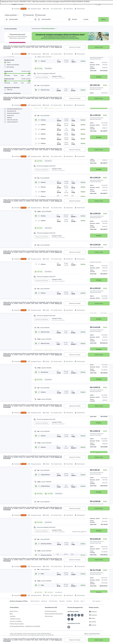The height and width of the screenshot is (644, 113).
Task: Click the swap origin and destination arrows icon
Action: click(35, 19)
